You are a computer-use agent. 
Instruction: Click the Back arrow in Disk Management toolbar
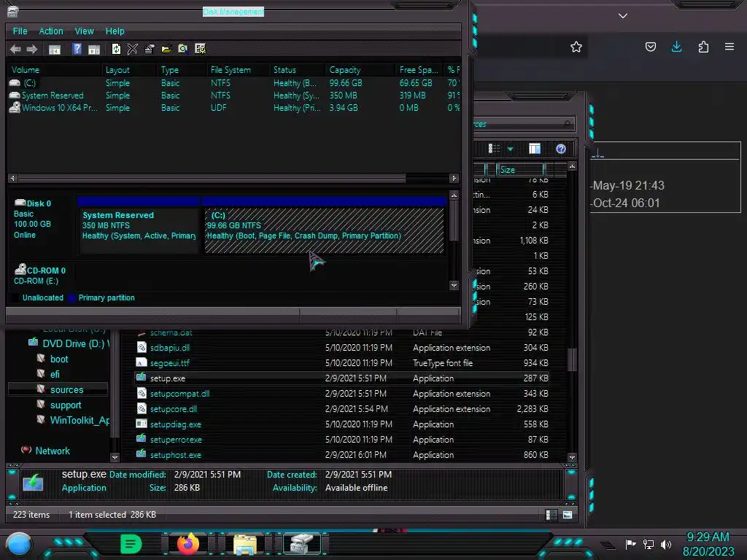click(x=15, y=49)
